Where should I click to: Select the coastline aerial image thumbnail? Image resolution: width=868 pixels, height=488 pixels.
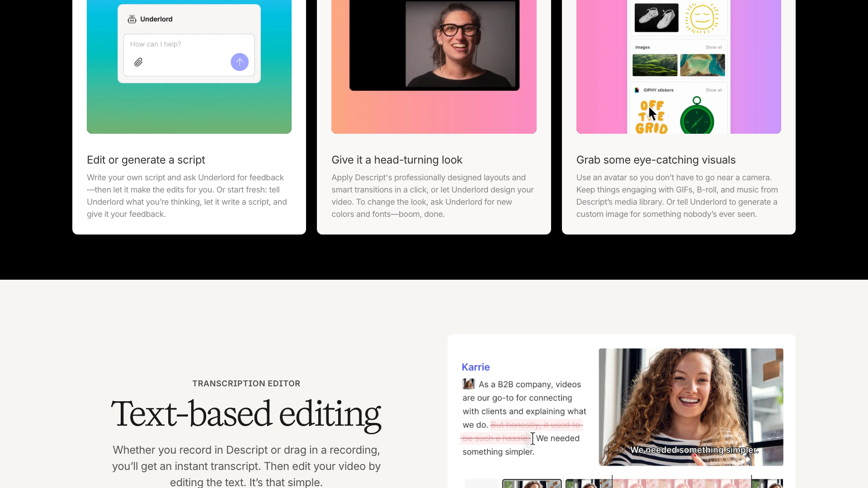pos(703,65)
